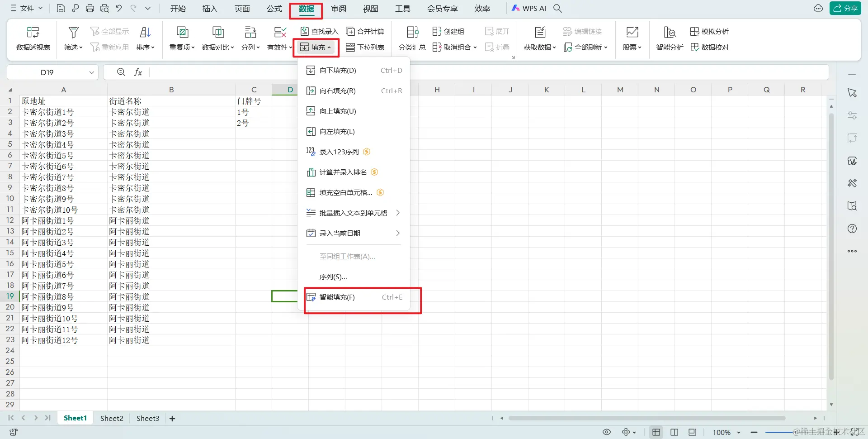Select Flash Fill (智能填充) menu item
This screenshot has width=868, height=439.
click(x=354, y=297)
